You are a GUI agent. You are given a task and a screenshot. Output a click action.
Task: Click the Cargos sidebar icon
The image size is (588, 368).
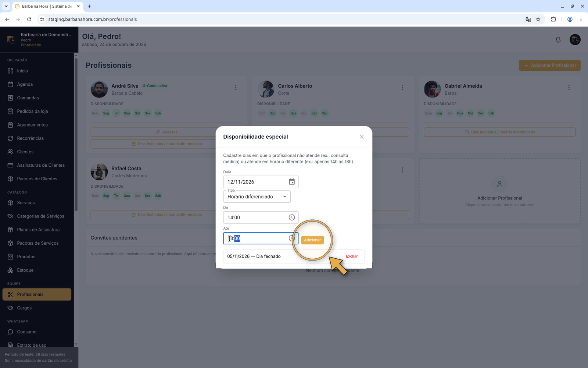point(10,308)
